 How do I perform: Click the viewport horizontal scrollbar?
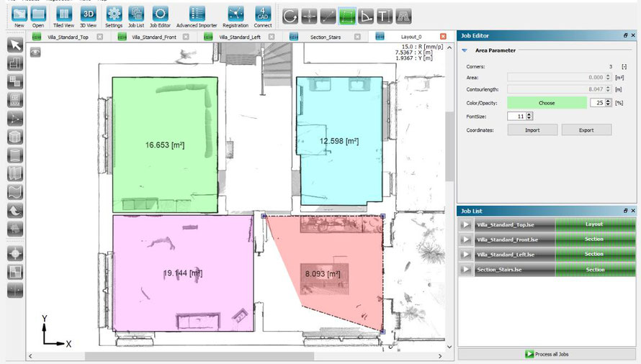(199, 356)
